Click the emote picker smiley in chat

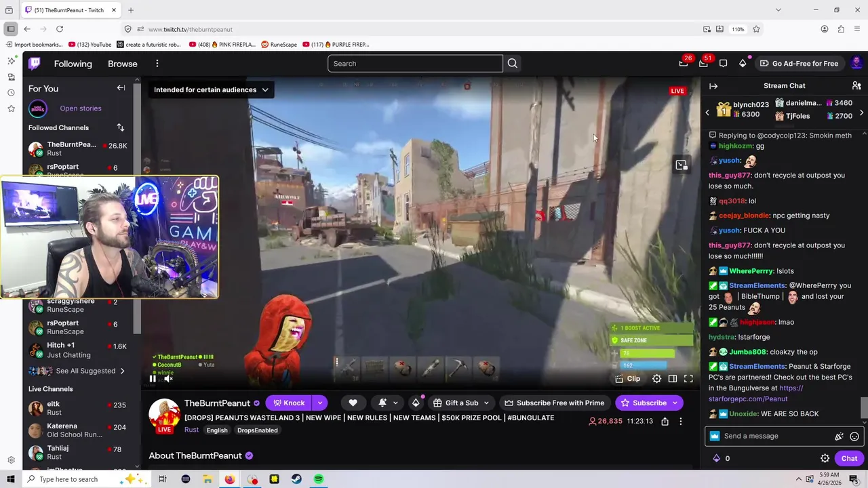(x=854, y=436)
